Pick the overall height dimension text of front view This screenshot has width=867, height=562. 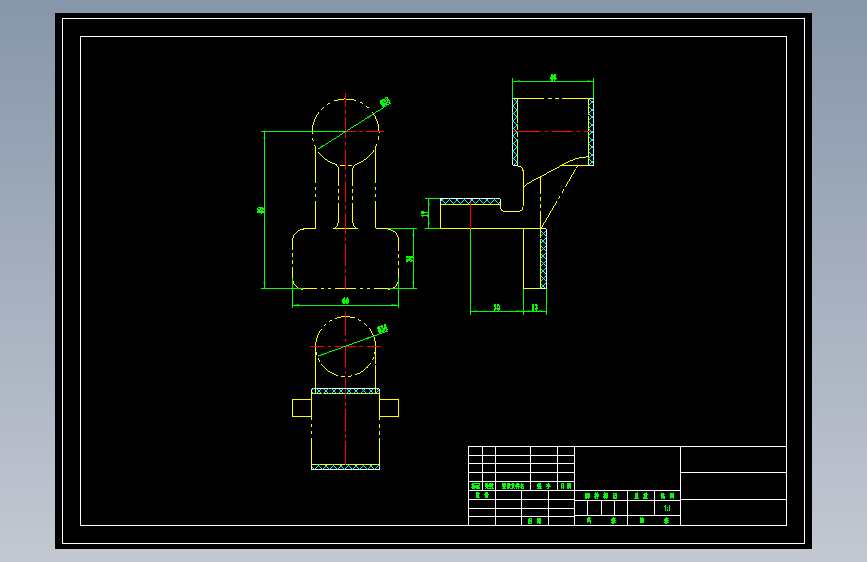[x=260, y=210]
